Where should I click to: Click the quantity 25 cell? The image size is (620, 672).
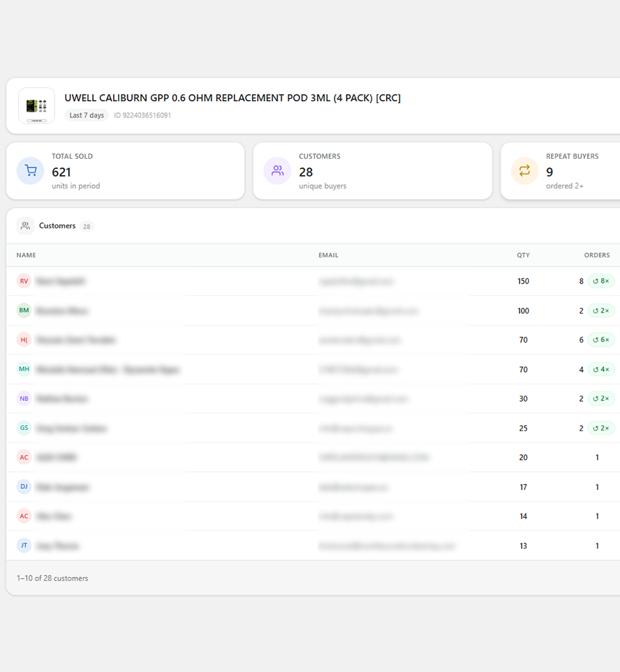coord(523,428)
